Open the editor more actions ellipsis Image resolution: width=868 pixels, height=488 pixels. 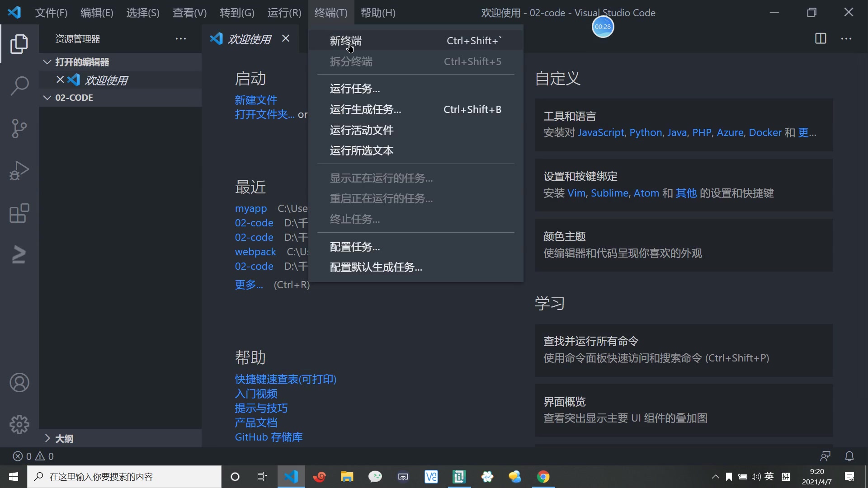click(846, 39)
